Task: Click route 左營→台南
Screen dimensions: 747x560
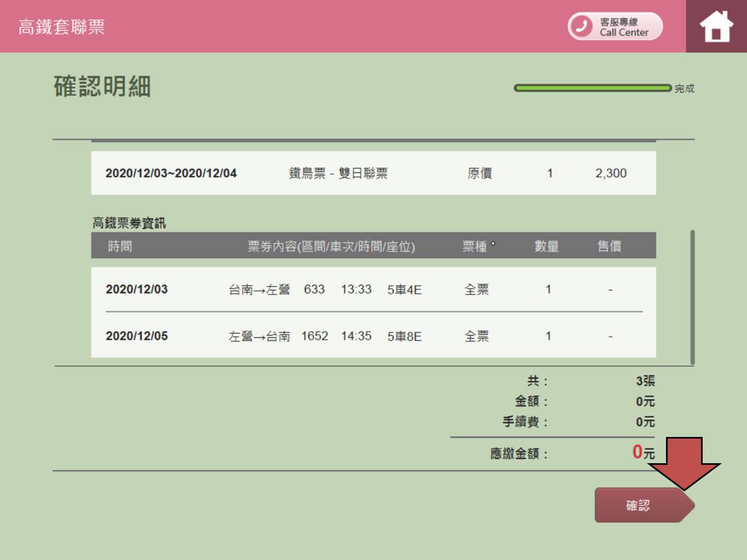Action: (259, 336)
